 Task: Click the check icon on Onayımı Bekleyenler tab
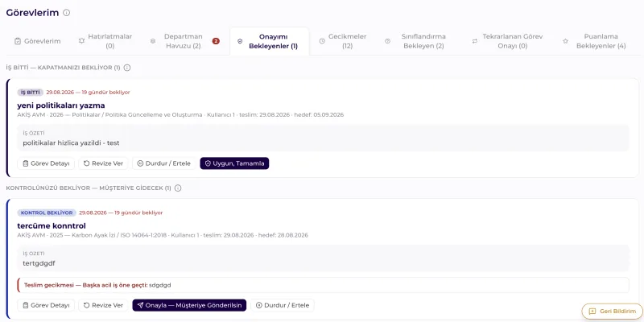tap(240, 41)
